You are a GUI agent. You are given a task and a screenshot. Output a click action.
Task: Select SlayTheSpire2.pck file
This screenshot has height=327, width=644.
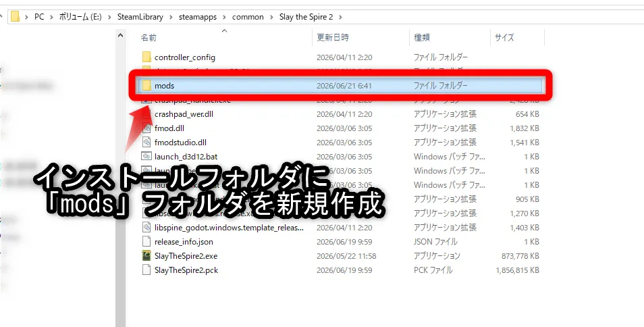click(x=186, y=270)
